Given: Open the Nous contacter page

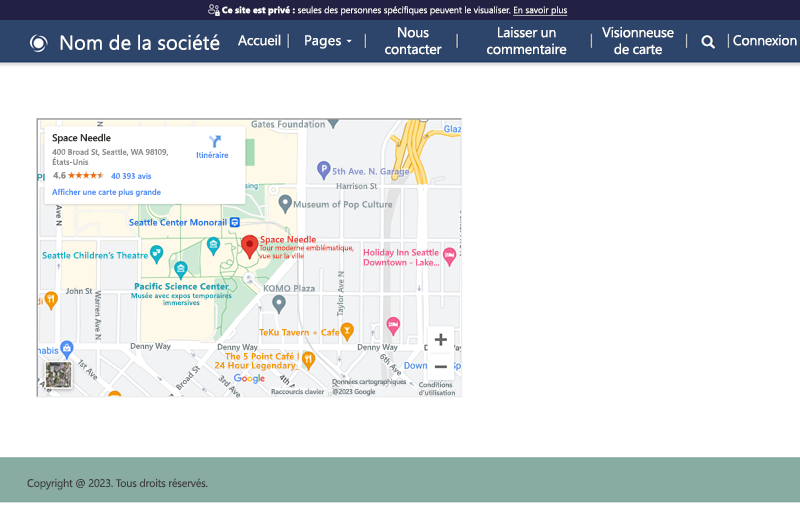Looking at the screenshot, I should 413,41.
